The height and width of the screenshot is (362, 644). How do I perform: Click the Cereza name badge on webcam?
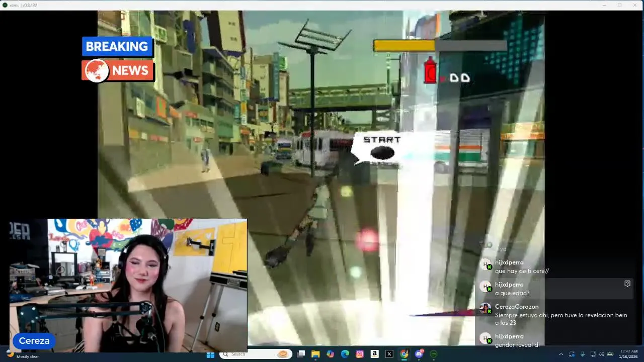click(x=34, y=341)
